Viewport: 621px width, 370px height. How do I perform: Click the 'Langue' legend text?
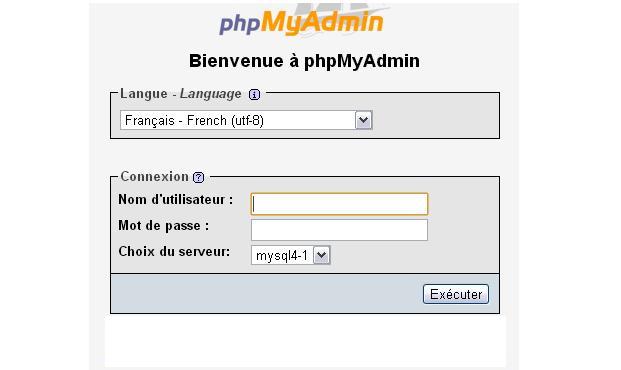144,94
